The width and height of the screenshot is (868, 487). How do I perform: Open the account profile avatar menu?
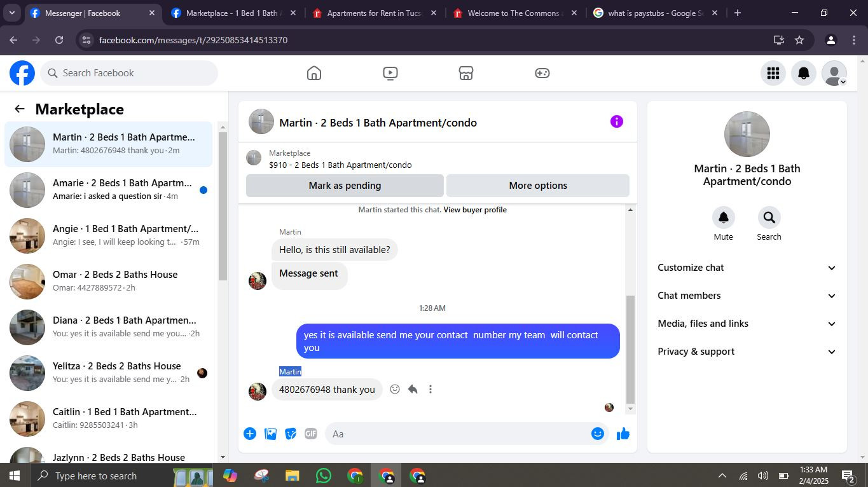click(834, 73)
